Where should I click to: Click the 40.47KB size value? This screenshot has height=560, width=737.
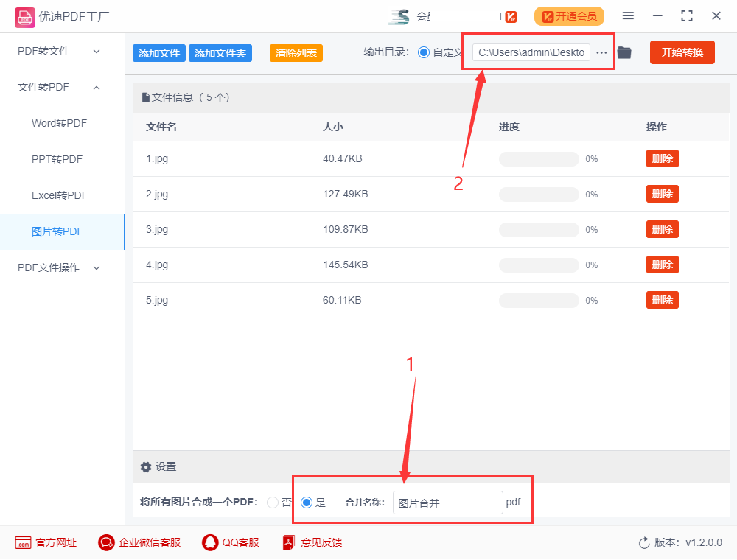[x=343, y=159]
